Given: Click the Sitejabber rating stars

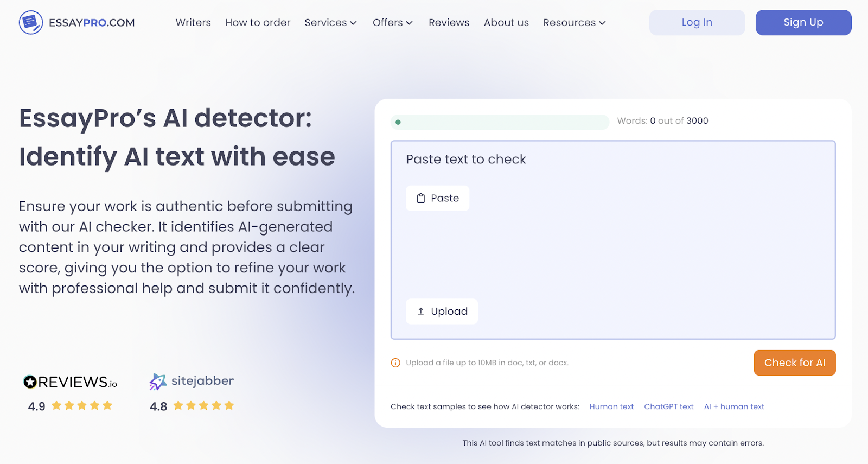Looking at the screenshot, I should tap(203, 405).
